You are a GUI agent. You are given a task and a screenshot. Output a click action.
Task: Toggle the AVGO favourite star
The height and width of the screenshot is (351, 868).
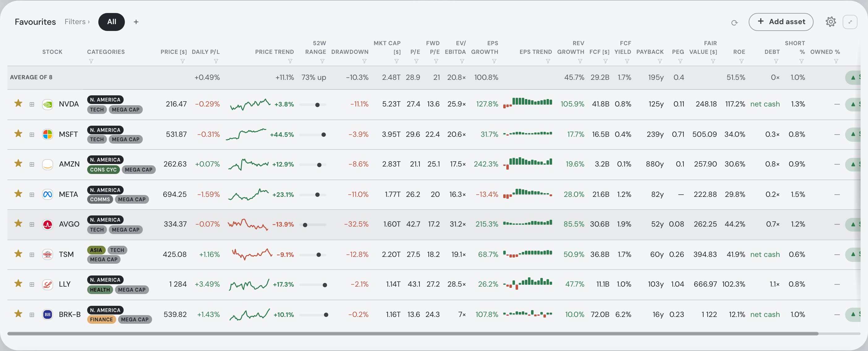pyautogui.click(x=18, y=223)
